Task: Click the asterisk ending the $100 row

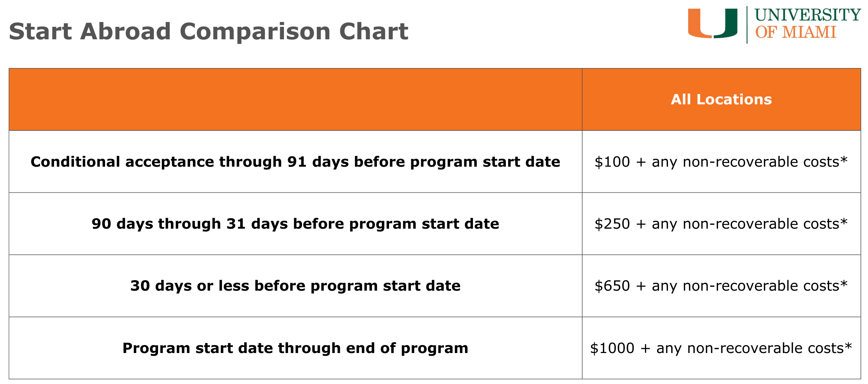Action: point(844,160)
